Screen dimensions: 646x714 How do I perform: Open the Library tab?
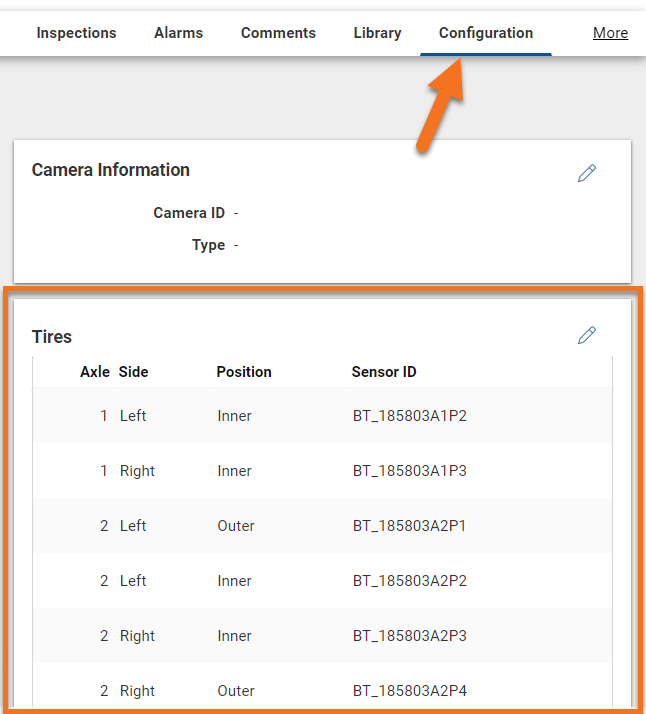pyautogui.click(x=377, y=33)
